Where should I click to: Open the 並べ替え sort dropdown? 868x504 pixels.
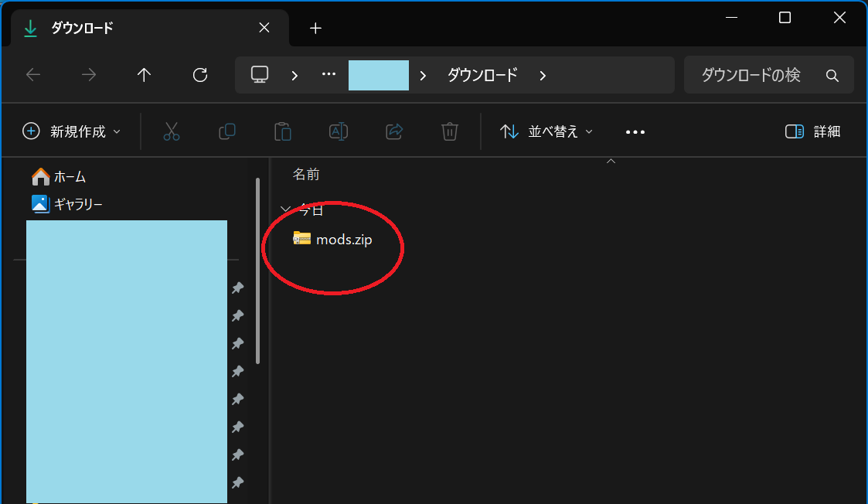(x=546, y=131)
